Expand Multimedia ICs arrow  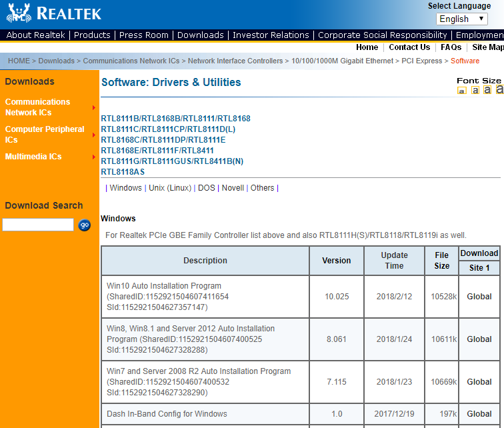click(x=94, y=157)
